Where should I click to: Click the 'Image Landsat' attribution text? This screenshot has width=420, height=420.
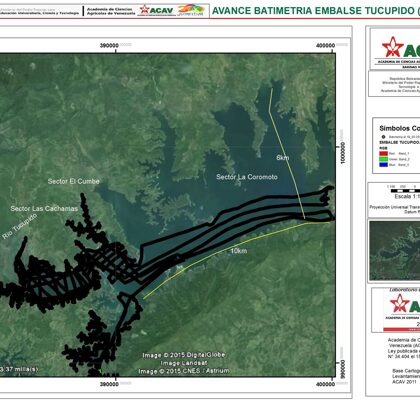tap(184, 363)
